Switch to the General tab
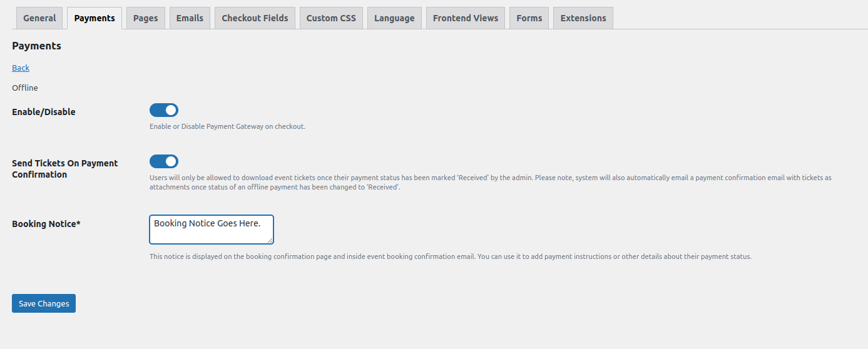This screenshot has height=349, width=868. (x=39, y=18)
